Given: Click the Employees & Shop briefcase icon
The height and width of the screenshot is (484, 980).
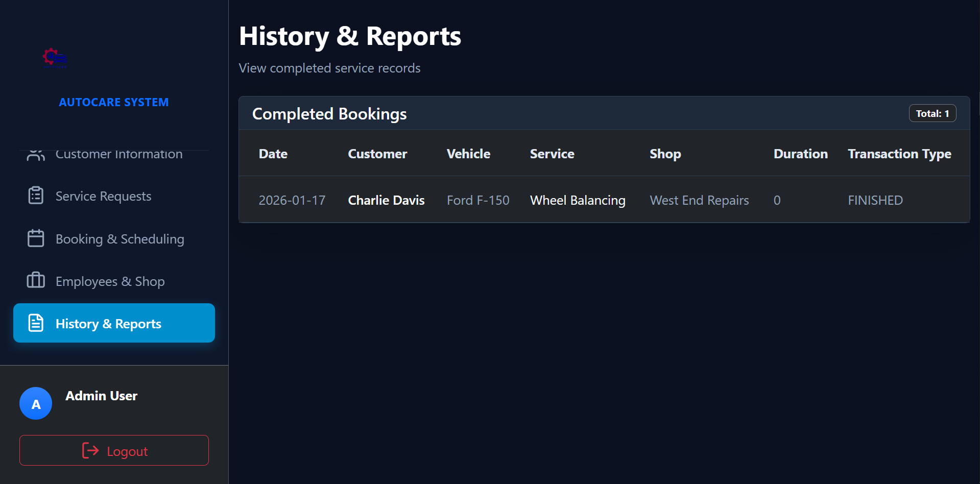Looking at the screenshot, I should coord(36,280).
